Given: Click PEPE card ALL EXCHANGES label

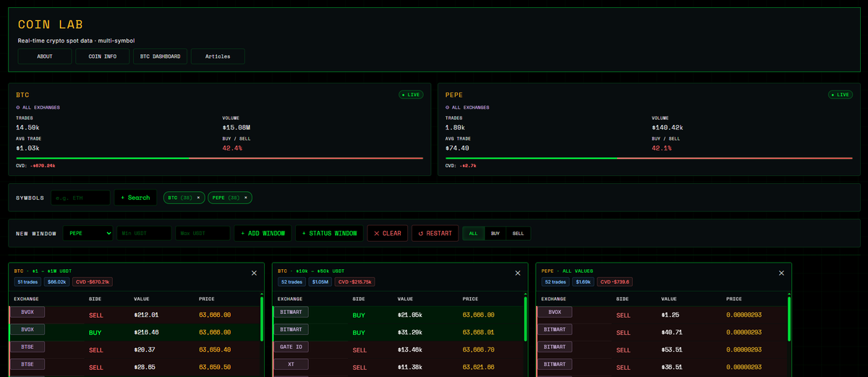Looking at the screenshot, I should (467, 107).
